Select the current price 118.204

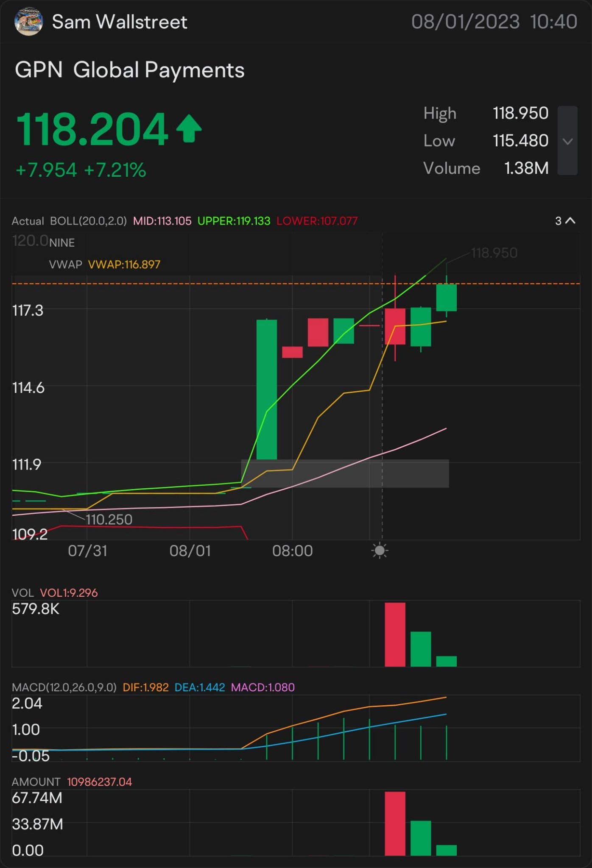(92, 129)
